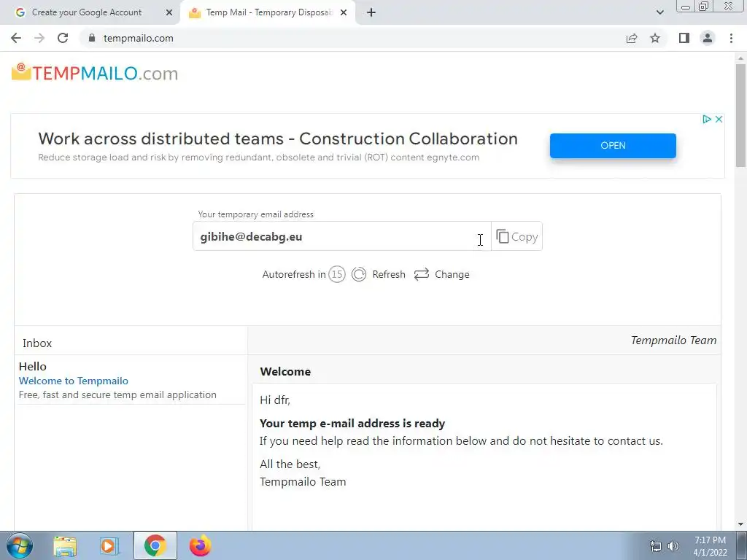Screen dimensions: 747x560
Task: Reload the tempmailo page
Action: (x=63, y=38)
